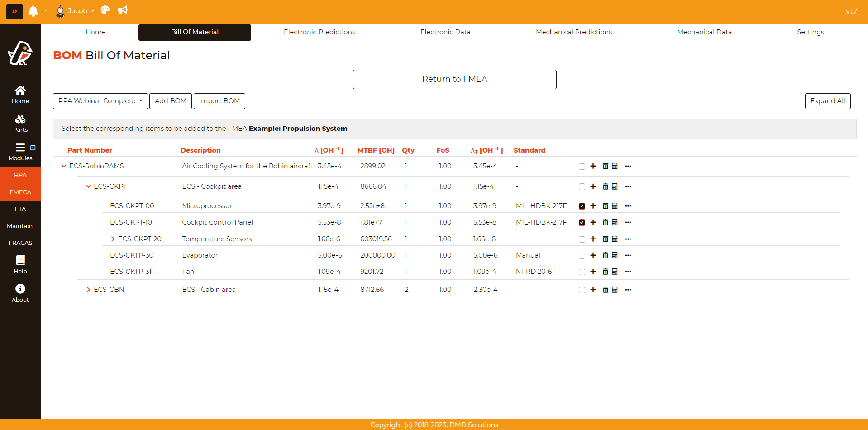Click the plus icon for ECS-CKPT-00 row
This screenshot has height=430, width=868.
593,206
